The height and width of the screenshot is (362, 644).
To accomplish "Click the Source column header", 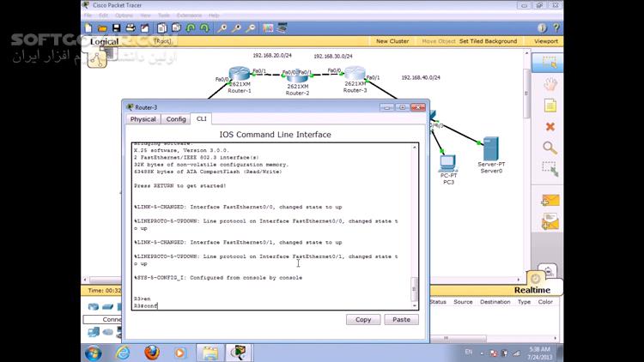I will [x=463, y=302].
